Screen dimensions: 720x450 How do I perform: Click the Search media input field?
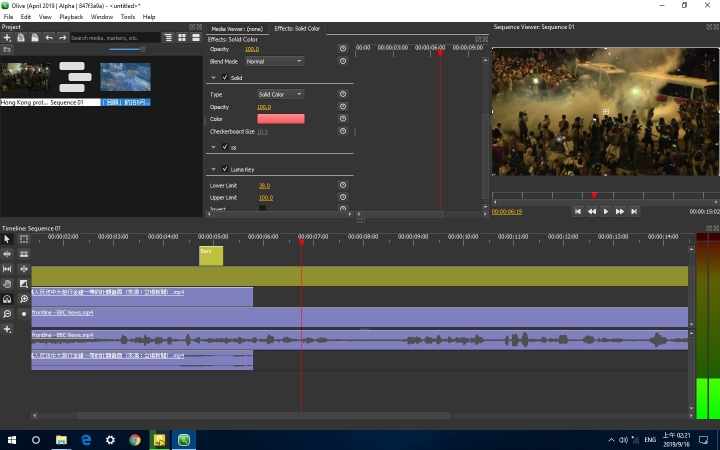coord(115,38)
